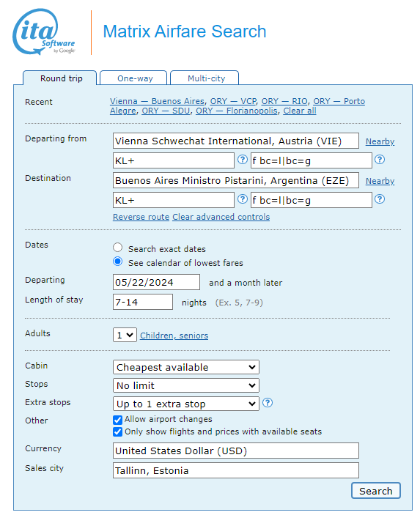The width and height of the screenshot is (420, 515).
Task: Click the Clear advanced controls link
Action: click(221, 217)
